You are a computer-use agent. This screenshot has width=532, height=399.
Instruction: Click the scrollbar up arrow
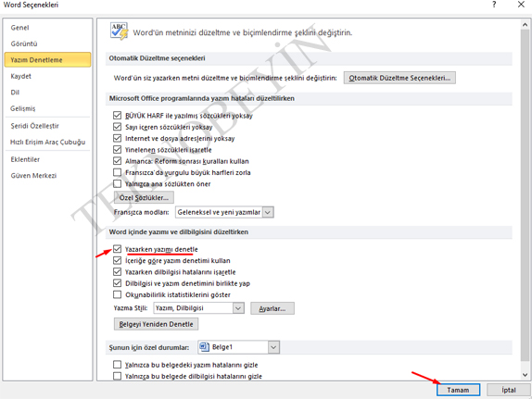click(x=525, y=25)
